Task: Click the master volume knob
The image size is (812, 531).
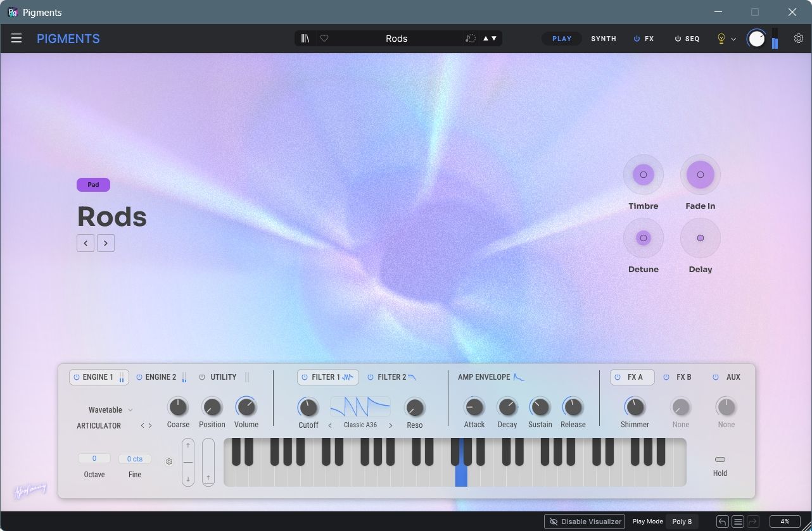Action: point(758,38)
